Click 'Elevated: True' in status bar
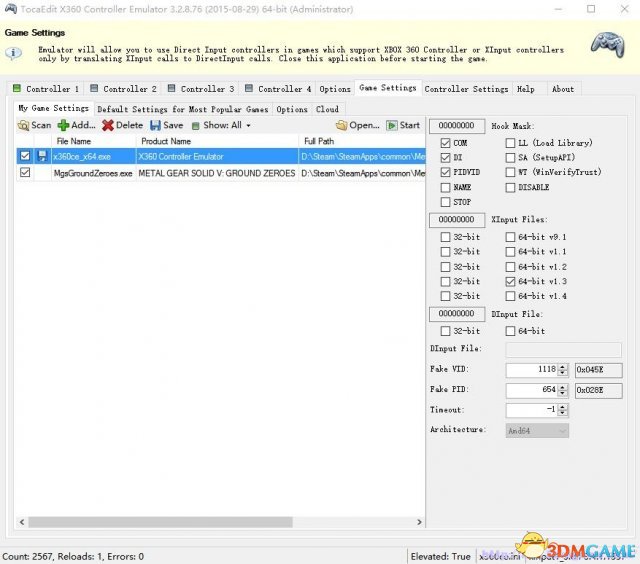The width and height of the screenshot is (640, 564). [x=440, y=556]
